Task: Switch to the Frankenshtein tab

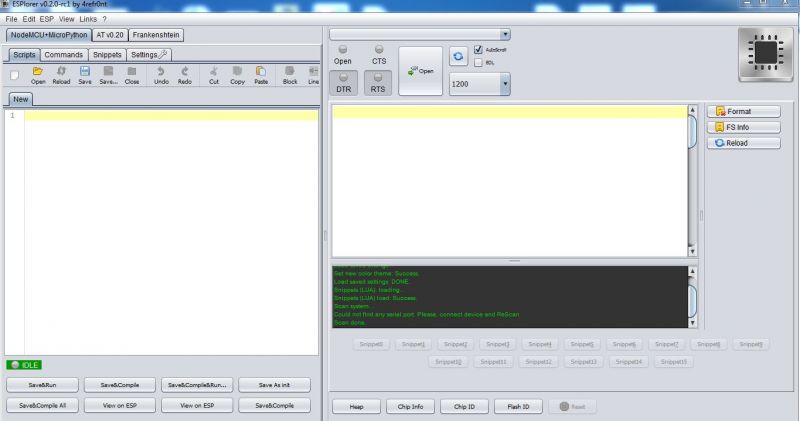Action: point(156,35)
